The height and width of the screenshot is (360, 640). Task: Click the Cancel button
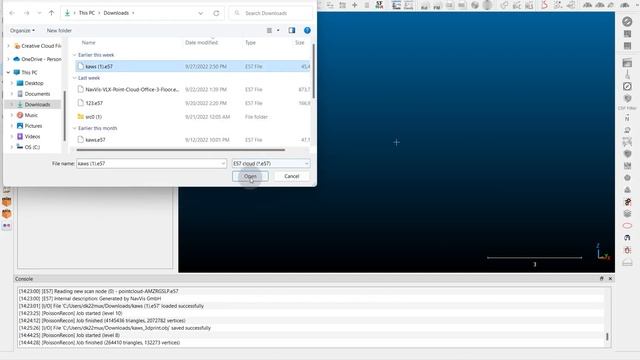click(291, 176)
